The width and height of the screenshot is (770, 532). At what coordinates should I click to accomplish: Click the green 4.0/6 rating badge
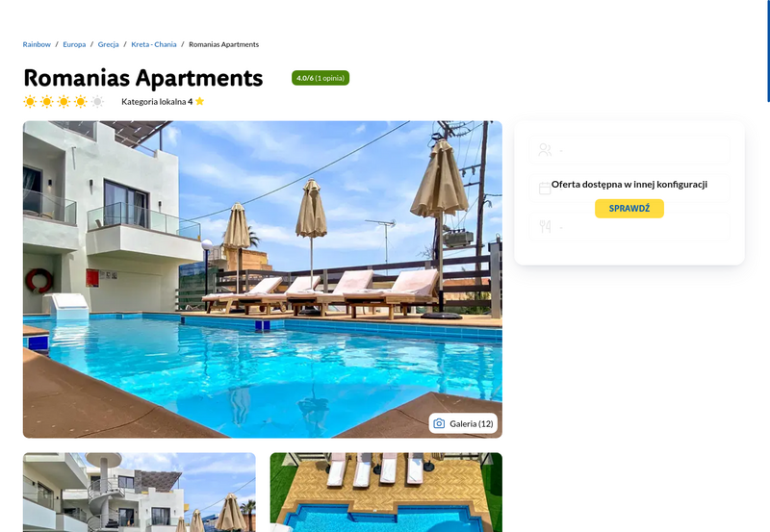[321, 78]
